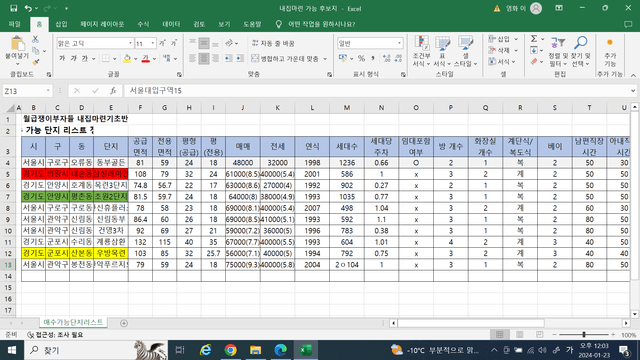Viewport: 640px width, 360px height.
Task: Switch to the Insert ribbon tab
Action: click(61, 24)
